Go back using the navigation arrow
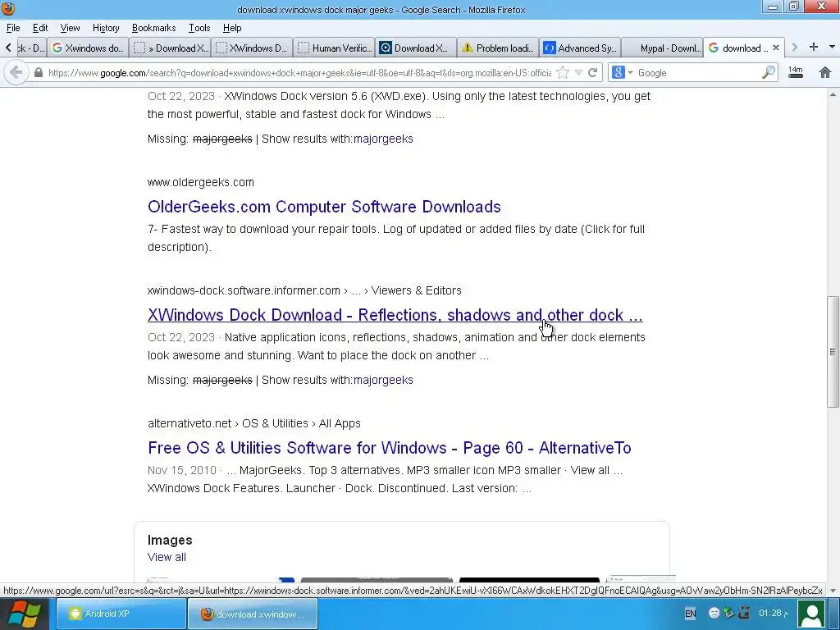 (16, 72)
